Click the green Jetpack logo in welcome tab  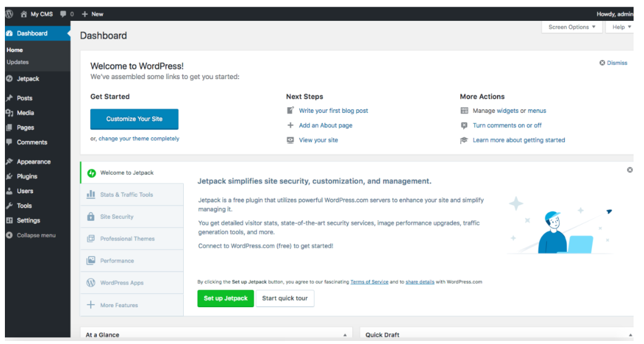pyautogui.click(x=91, y=173)
